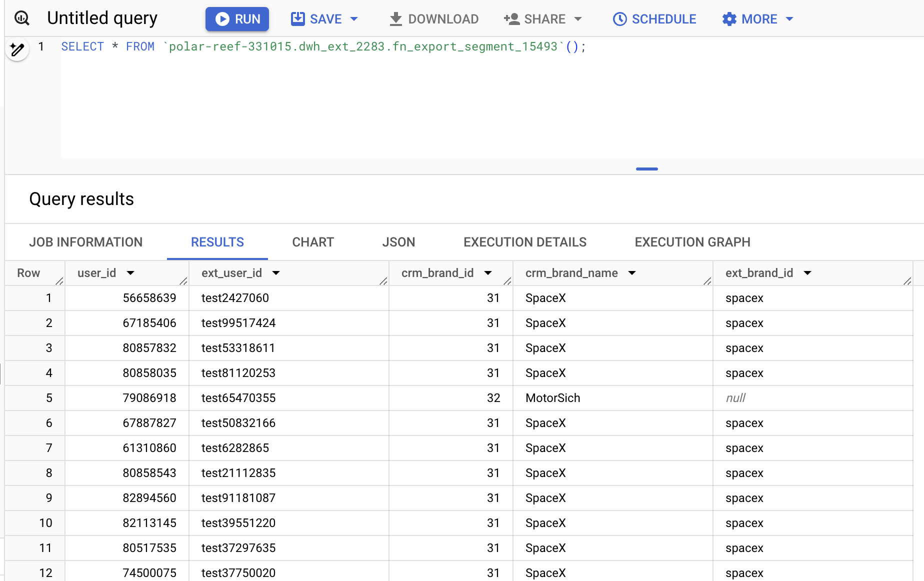Image resolution: width=924 pixels, height=581 pixels.
Task: Expand the MORE dropdown arrow
Action: (x=789, y=19)
